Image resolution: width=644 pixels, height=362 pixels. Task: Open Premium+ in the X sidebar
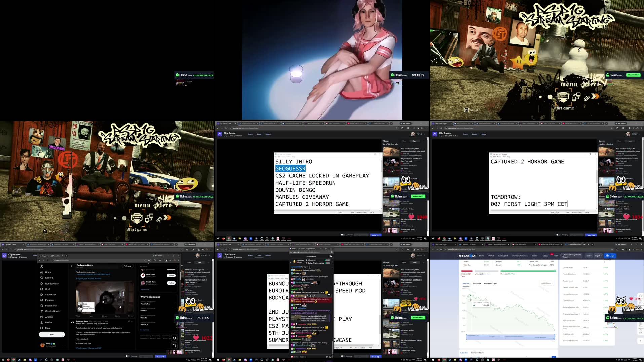[48, 300]
